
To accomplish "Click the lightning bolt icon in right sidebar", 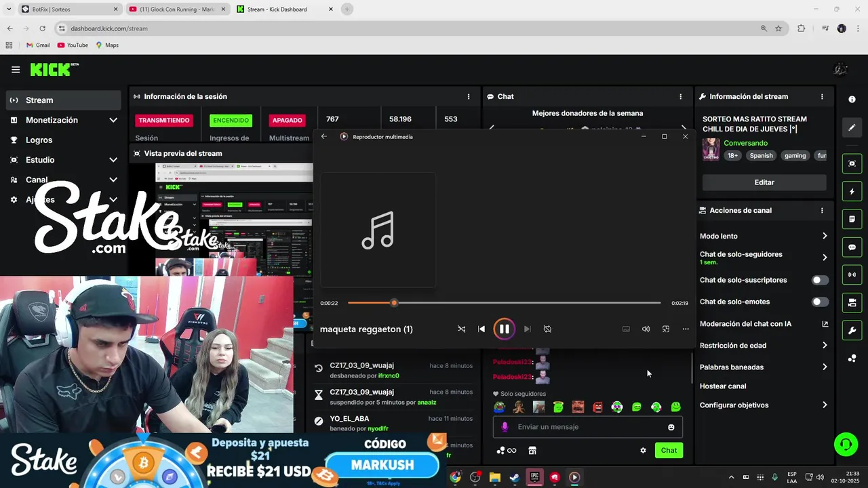I will coord(852,192).
